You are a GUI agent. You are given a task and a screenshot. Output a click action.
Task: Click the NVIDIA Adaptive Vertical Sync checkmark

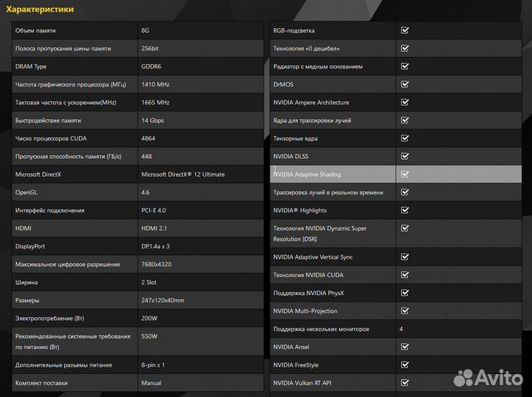click(404, 257)
